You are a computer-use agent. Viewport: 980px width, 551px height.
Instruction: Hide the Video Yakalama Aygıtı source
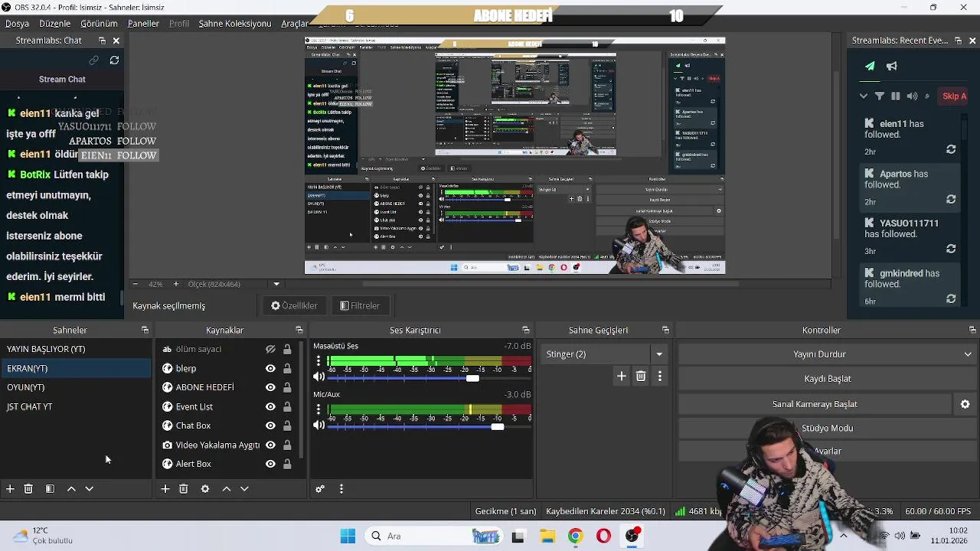coord(270,445)
